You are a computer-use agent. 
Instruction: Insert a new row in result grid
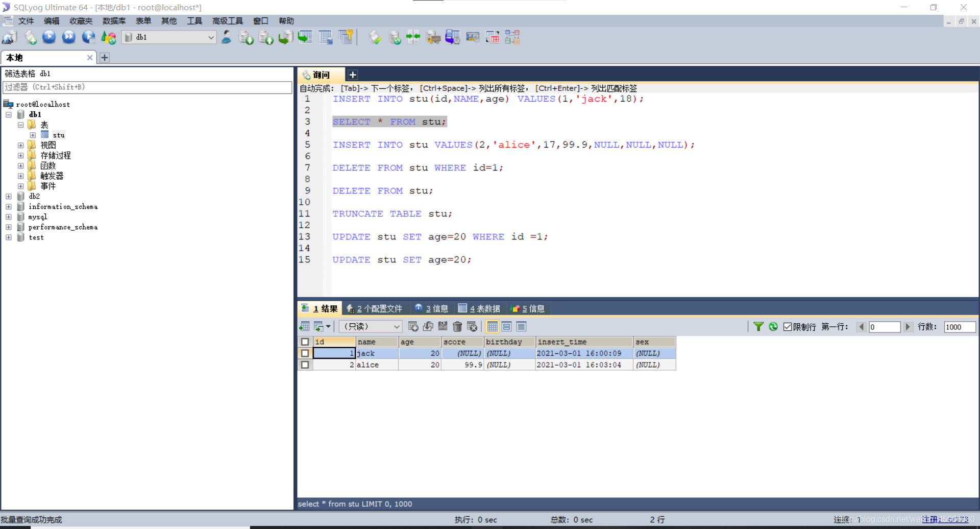pos(413,326)
